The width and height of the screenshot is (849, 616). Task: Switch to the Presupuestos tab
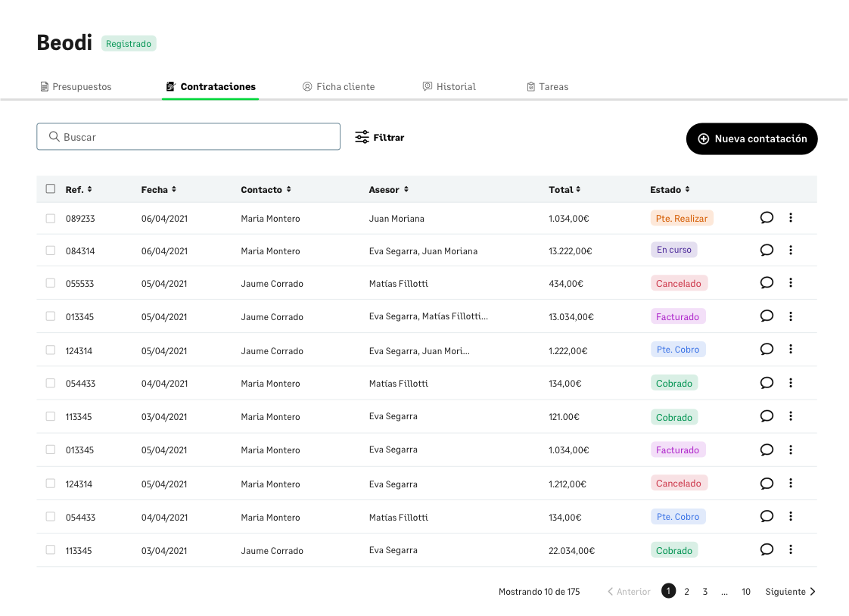point(76,87)
